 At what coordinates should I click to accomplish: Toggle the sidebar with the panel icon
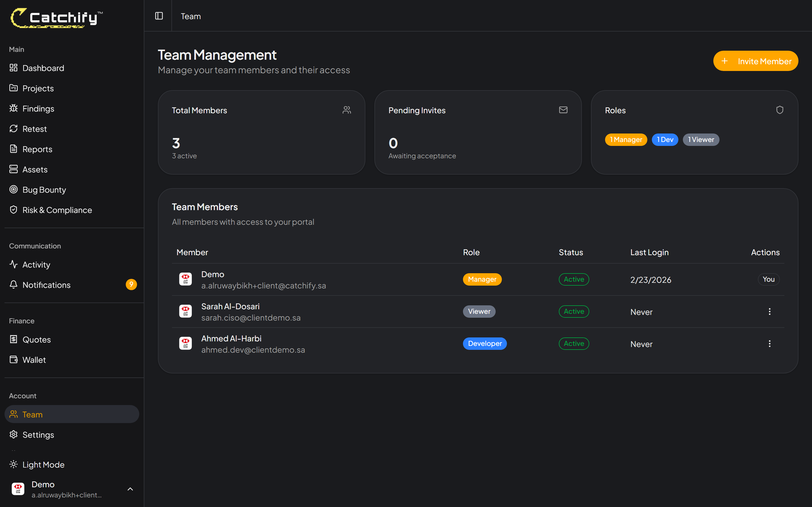pos(158,16)
